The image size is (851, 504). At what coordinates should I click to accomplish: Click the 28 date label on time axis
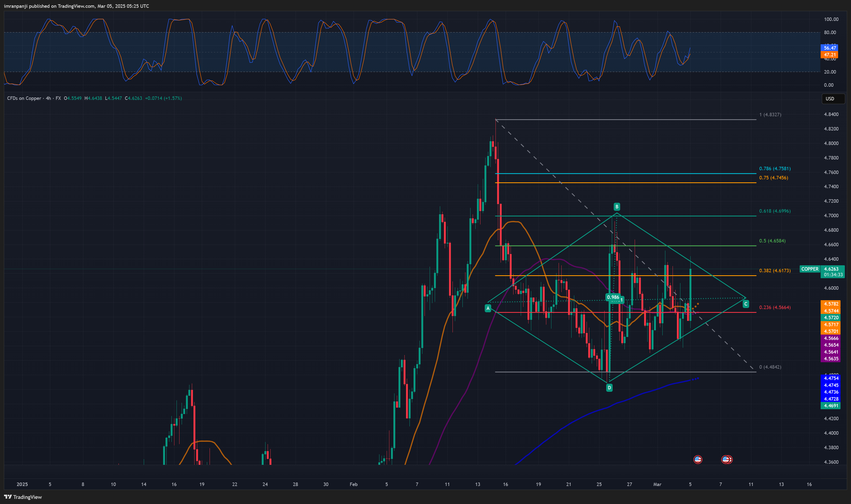pyautogui.click(x=295, y=484)
